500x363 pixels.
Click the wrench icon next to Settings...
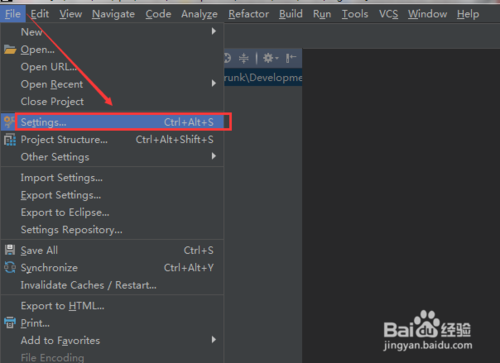coord(9,122)
